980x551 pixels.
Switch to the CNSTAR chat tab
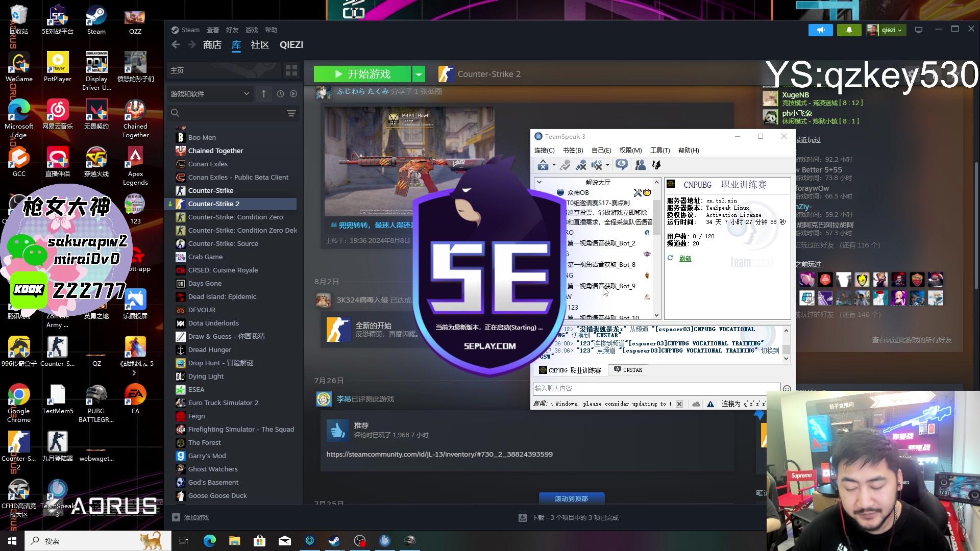[x=628, y=370]
